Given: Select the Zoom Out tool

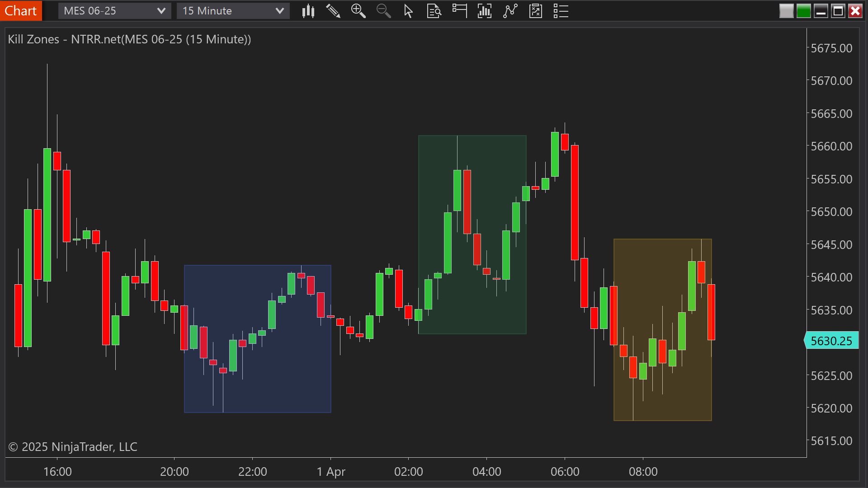Looking at the screenshot, I should pyautogui.click(x=384, y=11).
